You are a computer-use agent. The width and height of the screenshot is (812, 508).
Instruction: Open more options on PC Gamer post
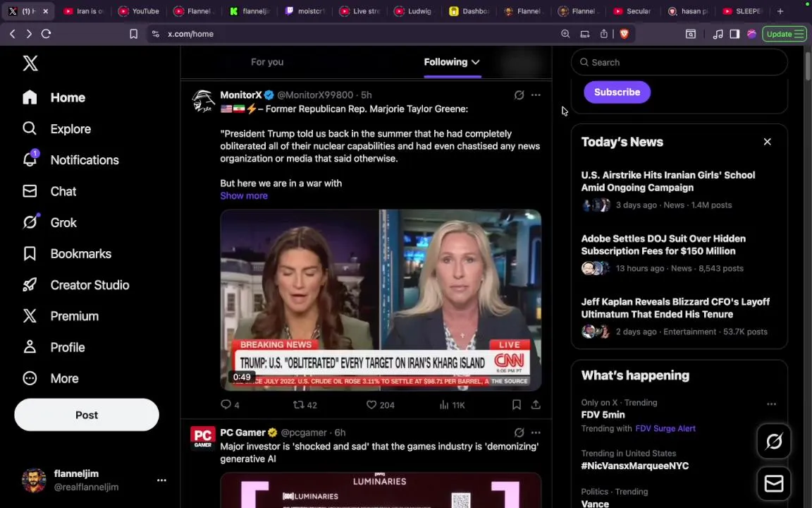click(536, 433)
